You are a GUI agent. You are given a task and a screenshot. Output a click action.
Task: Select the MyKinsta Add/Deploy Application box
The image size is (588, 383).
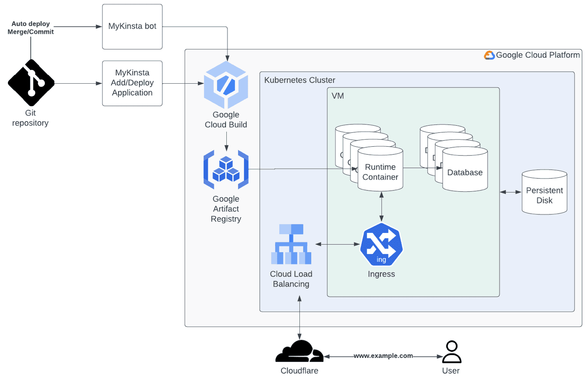(x=132, y=83)
